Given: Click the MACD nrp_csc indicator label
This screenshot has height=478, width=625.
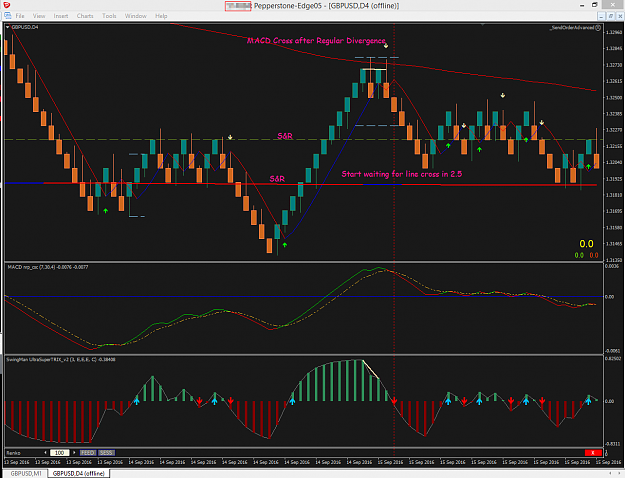Looking at the screenshot, I should point(48,267).
